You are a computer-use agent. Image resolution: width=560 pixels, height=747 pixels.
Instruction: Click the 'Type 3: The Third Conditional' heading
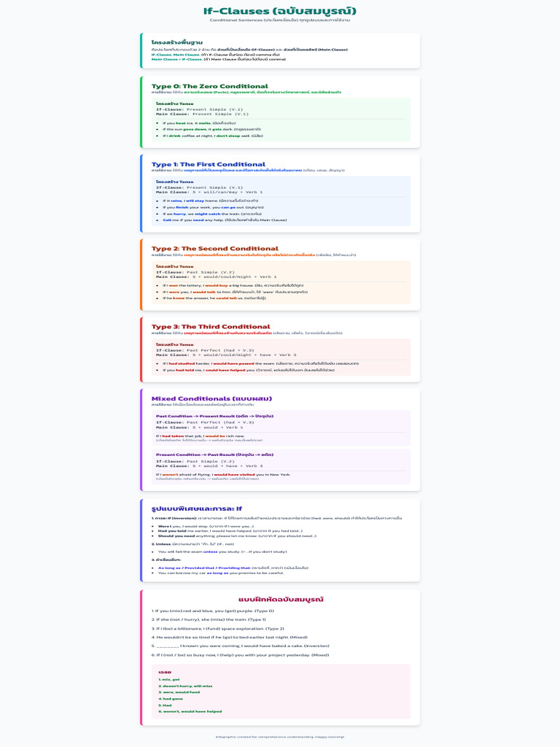point(211,327)
